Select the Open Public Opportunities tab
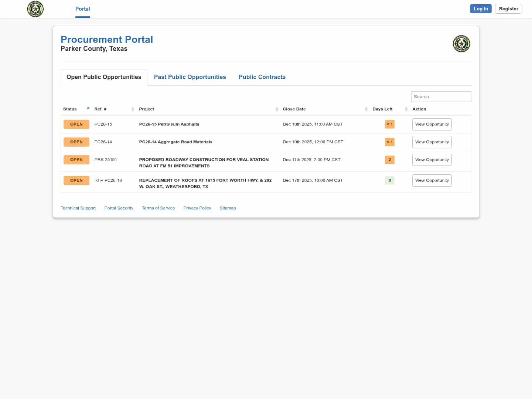 pyautogui.click(x=104, y=77)
